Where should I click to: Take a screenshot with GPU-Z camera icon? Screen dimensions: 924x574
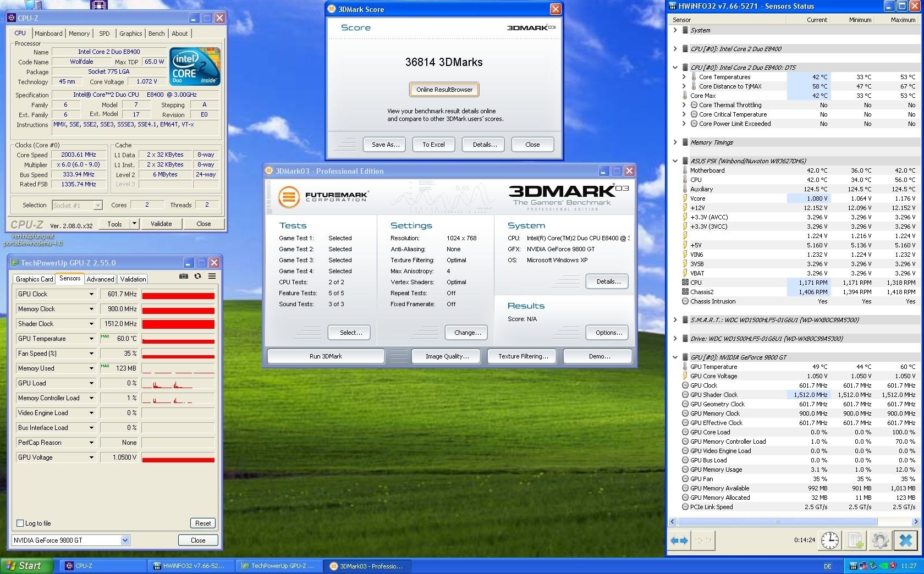184,276
